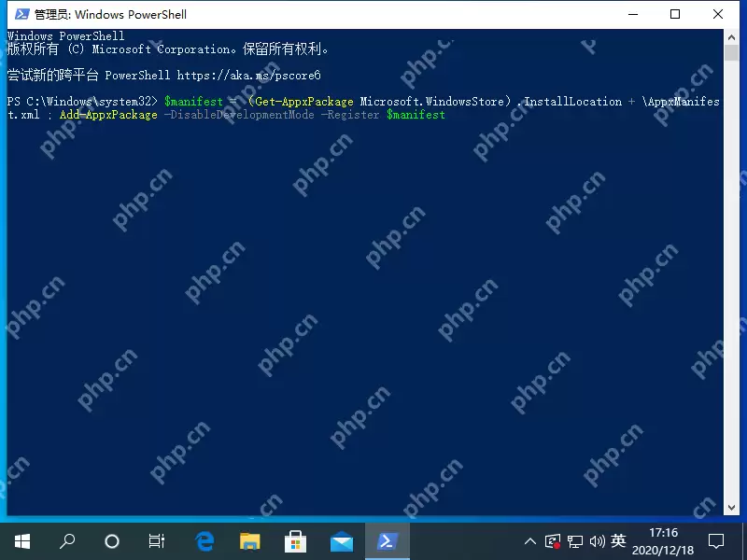Open Task View from the taskbar
The width and height of the screenshot is (747, 560).
tap(157, 541)
